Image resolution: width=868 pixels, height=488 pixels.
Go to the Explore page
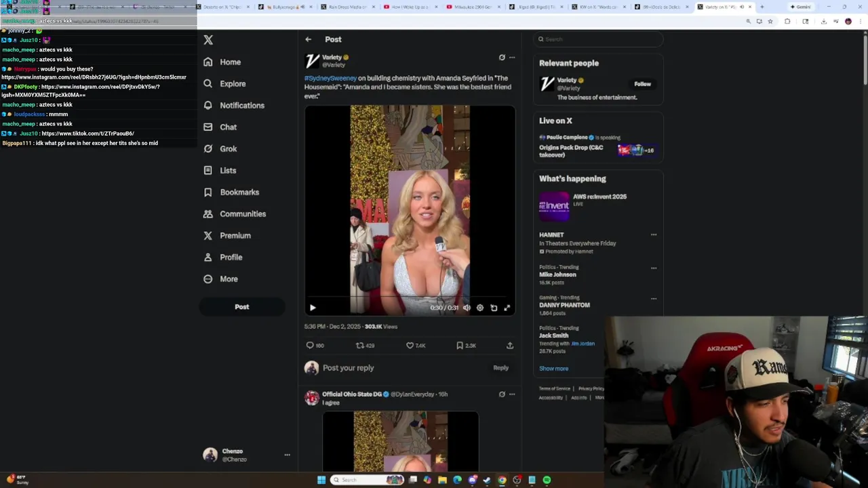click(224, 83)
